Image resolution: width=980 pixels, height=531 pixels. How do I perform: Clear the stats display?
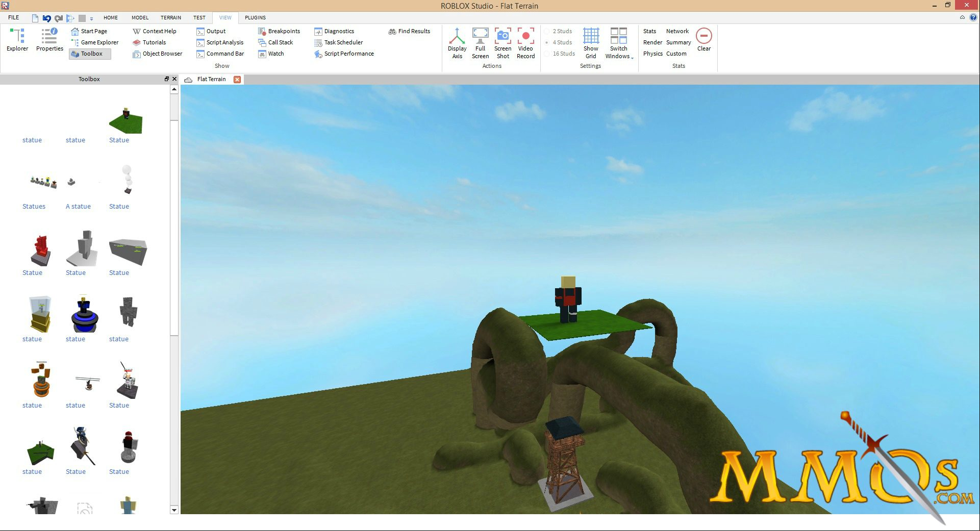pos(704,39)
